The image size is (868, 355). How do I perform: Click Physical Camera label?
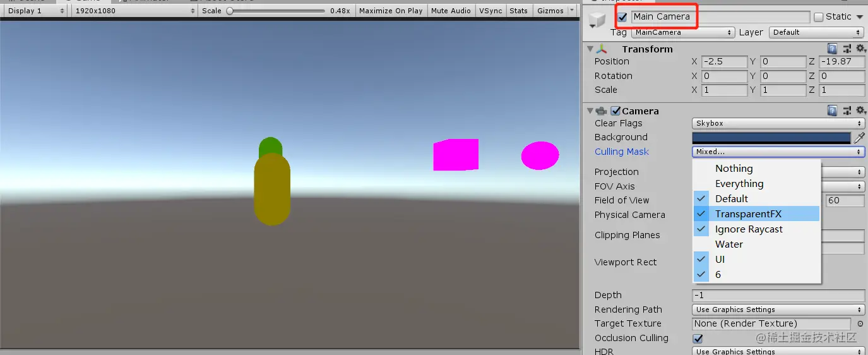click(x=629, y=215)
